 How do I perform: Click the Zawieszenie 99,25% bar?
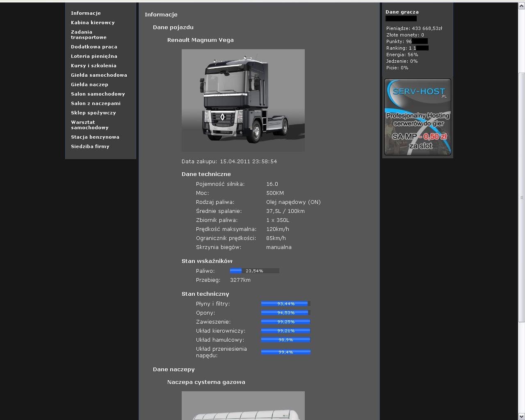coord(286,322)
